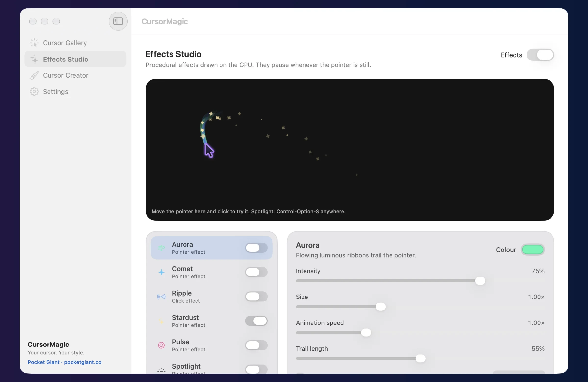
Task: Enable the Spotlight effect switch
Action: [x=256, y=369]
